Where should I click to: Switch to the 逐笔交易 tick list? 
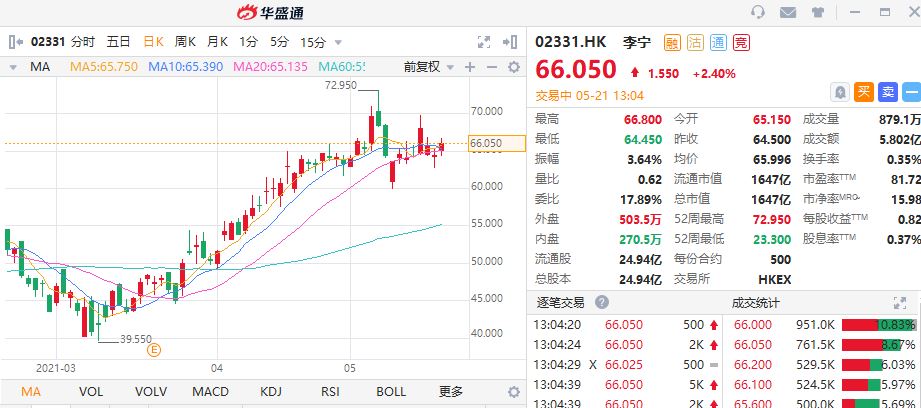point(561,303)
